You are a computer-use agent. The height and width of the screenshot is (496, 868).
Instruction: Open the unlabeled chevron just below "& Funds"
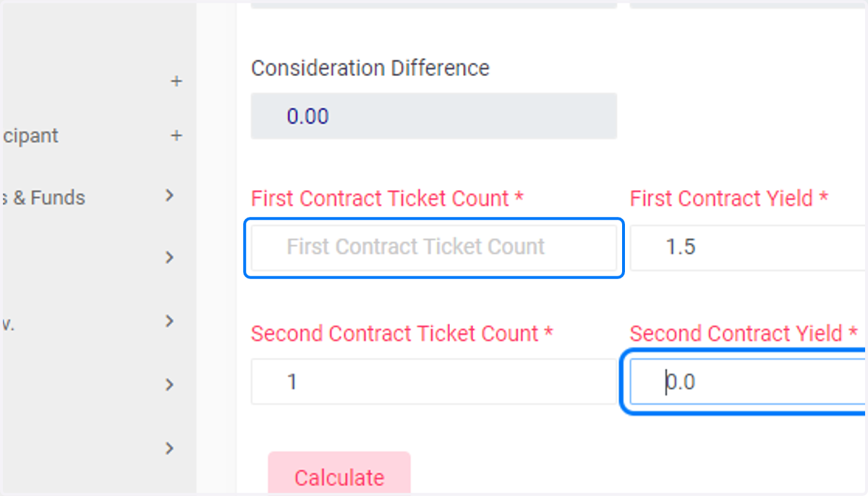coord(170,257)
